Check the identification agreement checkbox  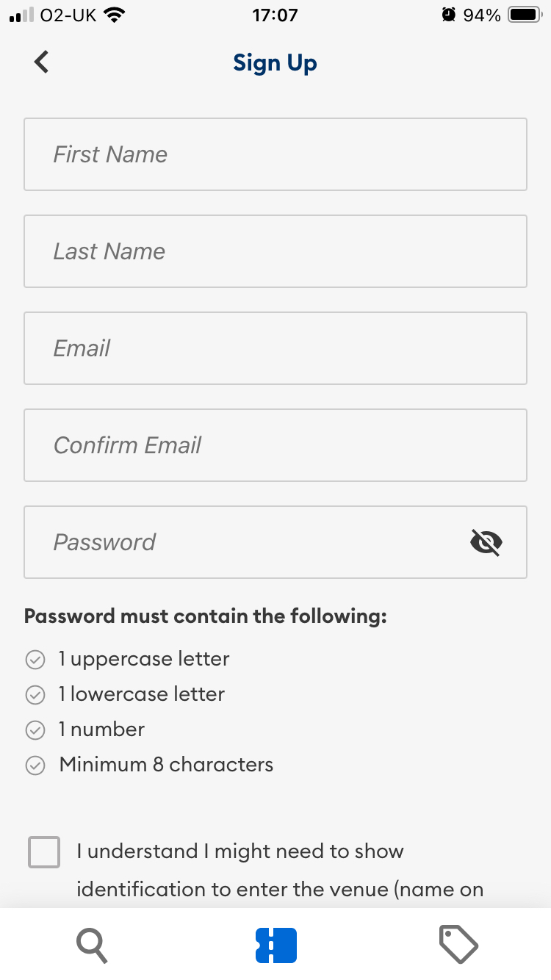pyautogui.click(x=44, y=852)
